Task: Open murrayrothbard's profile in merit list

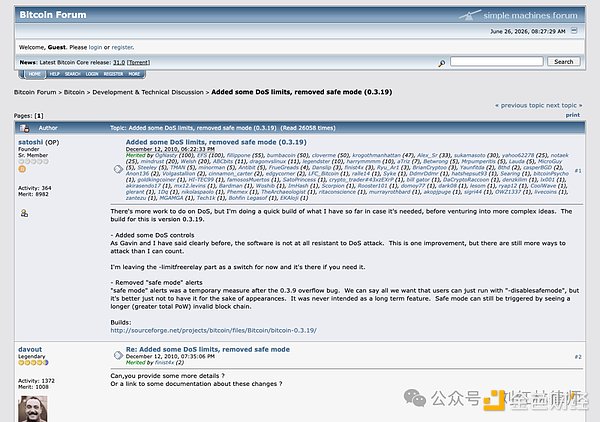Action: click(390, 192)
